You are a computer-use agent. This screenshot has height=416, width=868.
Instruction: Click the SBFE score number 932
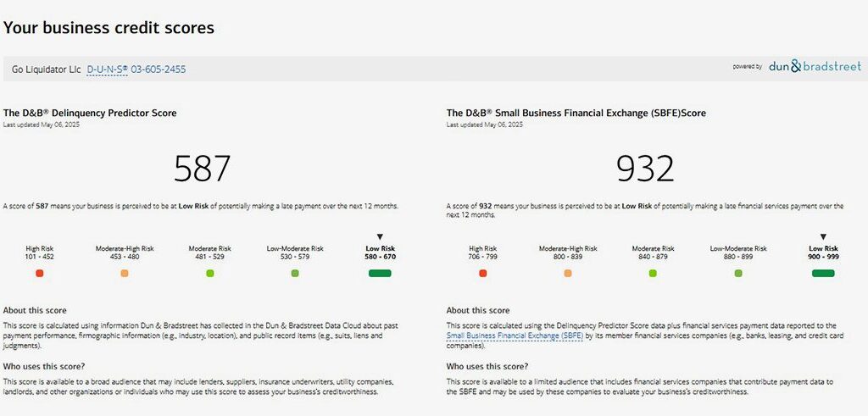645,168
